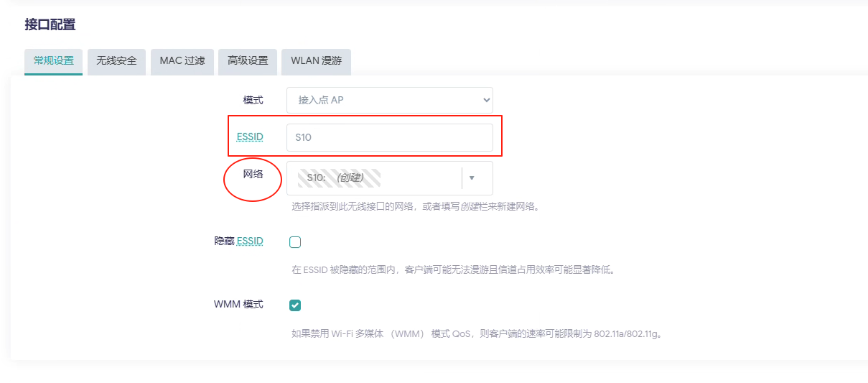Select the 高级设置 tab
Screen dimensions: 868x383
coord(248,61)
